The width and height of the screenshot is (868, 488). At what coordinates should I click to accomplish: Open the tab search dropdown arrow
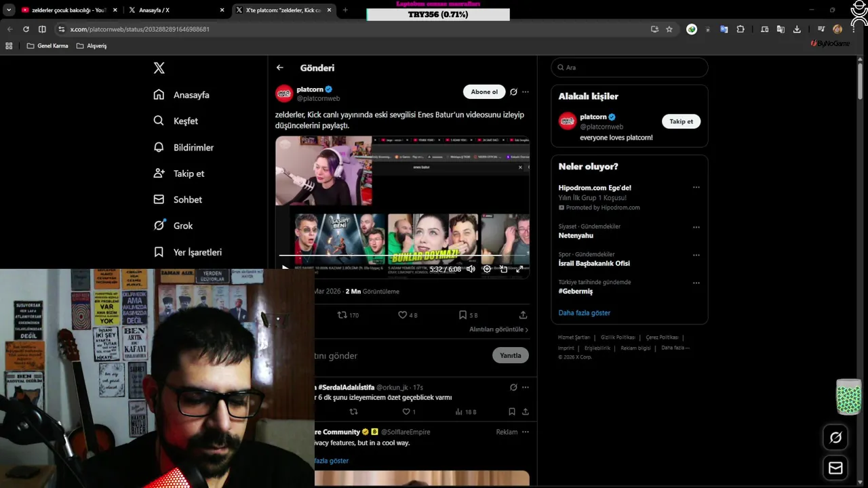(x=9, y=10)
